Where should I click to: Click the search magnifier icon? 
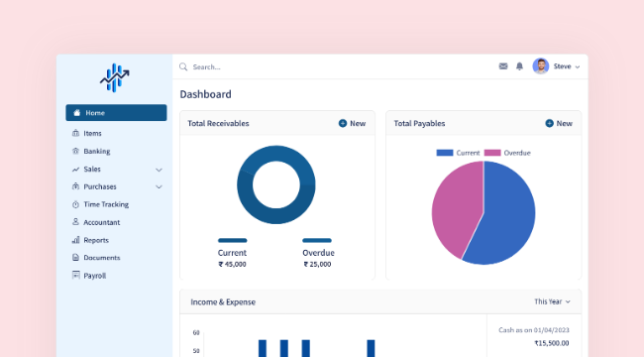pyautogui.click(x=183, y=66)
